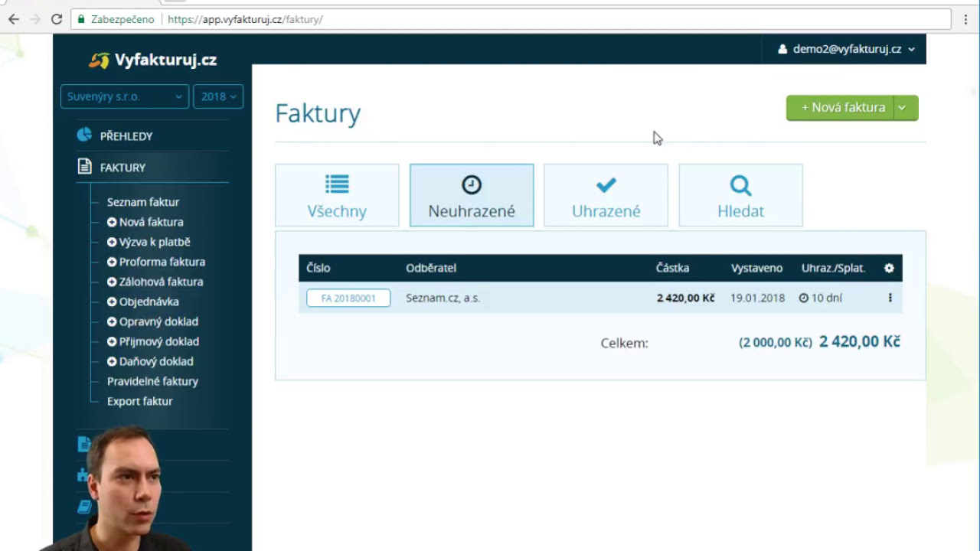The image size is (980, 551).
Task: Click the Přehledy pie chart icon
Action: tap(84, 135)
